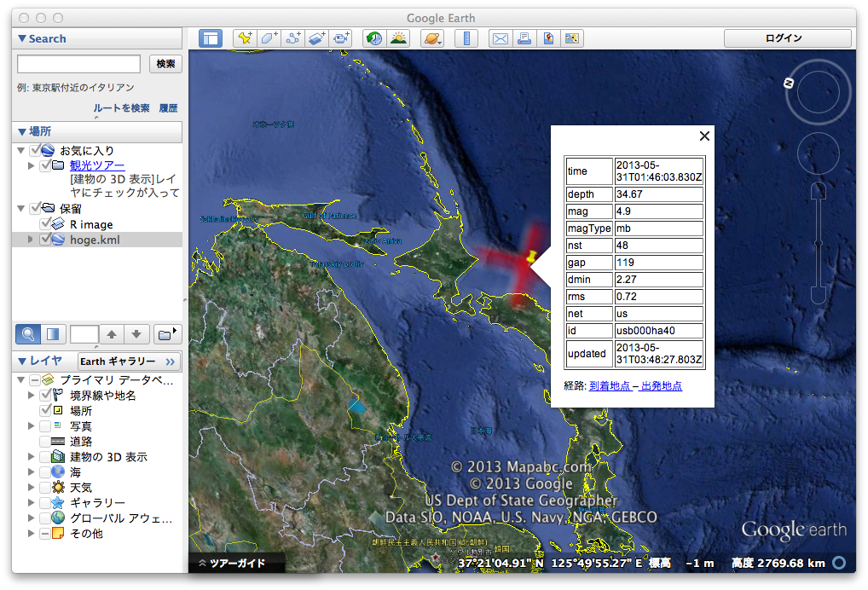The image size is (868, 590).
Task: Enable the 写真 layer
Action: coord(45,425)
